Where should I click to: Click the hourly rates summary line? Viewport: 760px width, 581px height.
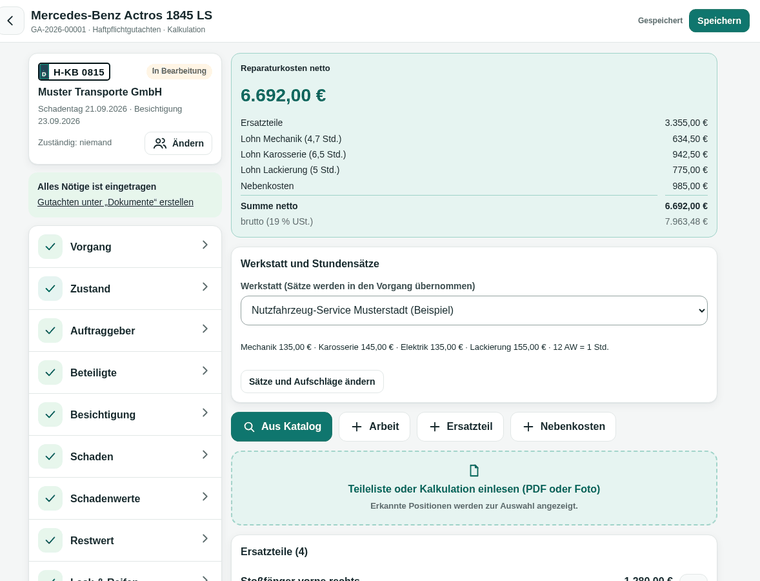[425, 347]
